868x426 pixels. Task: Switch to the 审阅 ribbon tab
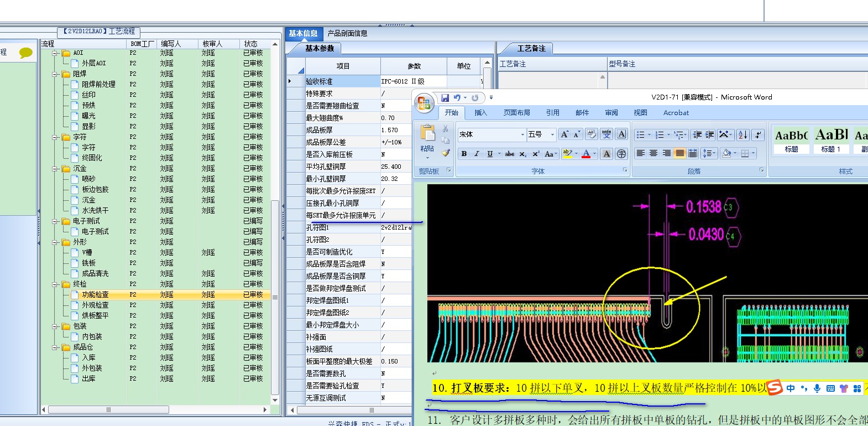tap(611, 112)
